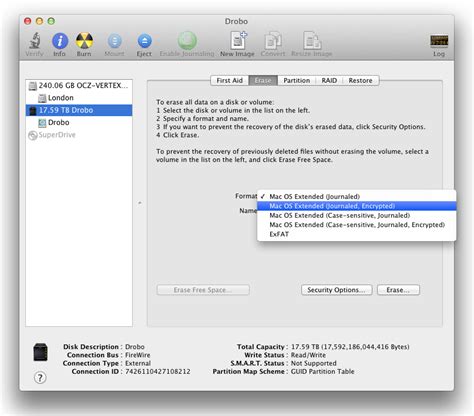This screenshot has width=474, height=416.
Task: Choose Mac OS Extended (Journaled, Encrypted)
Action: pos(356,206)
